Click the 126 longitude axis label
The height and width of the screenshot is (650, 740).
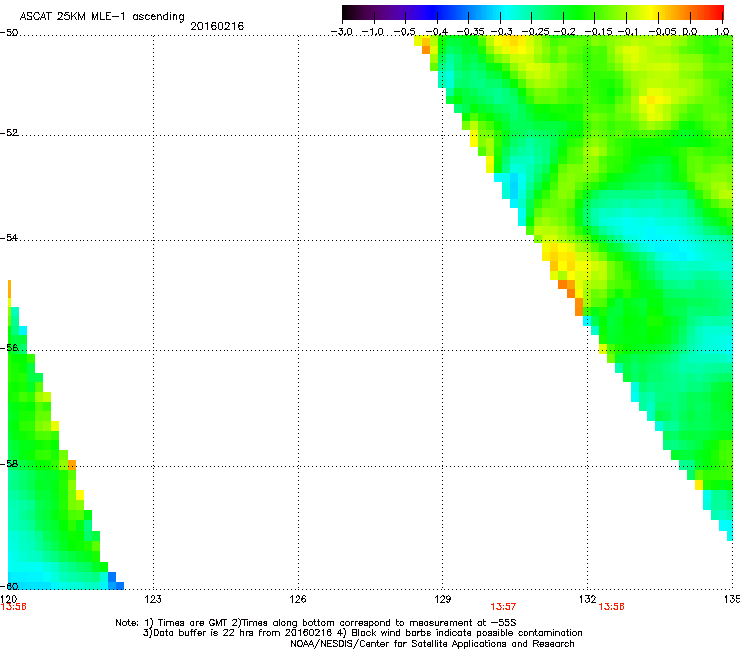pos(298,599)
